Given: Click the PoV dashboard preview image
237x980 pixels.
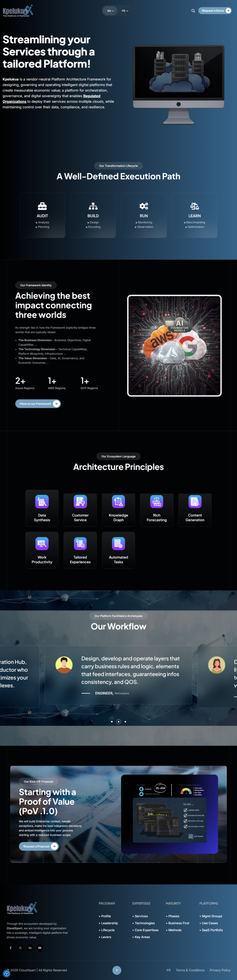Looking at the screenshot, I should click(170, 814).
